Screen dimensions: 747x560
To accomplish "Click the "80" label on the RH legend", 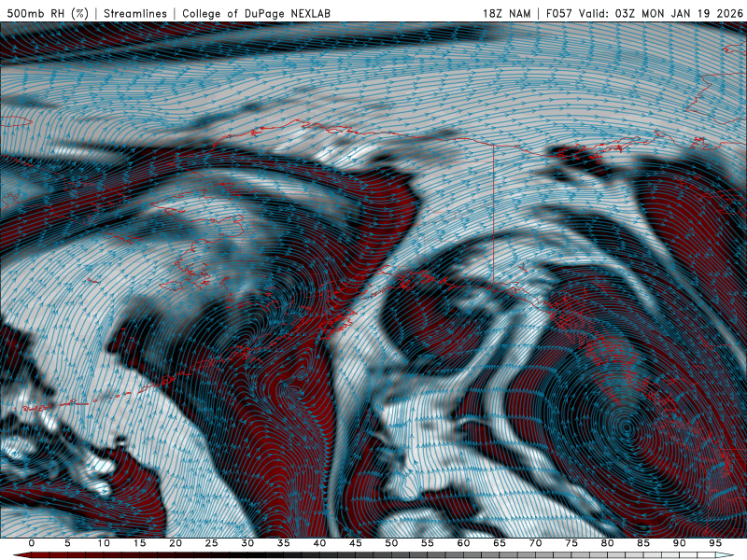I will 608,543.
